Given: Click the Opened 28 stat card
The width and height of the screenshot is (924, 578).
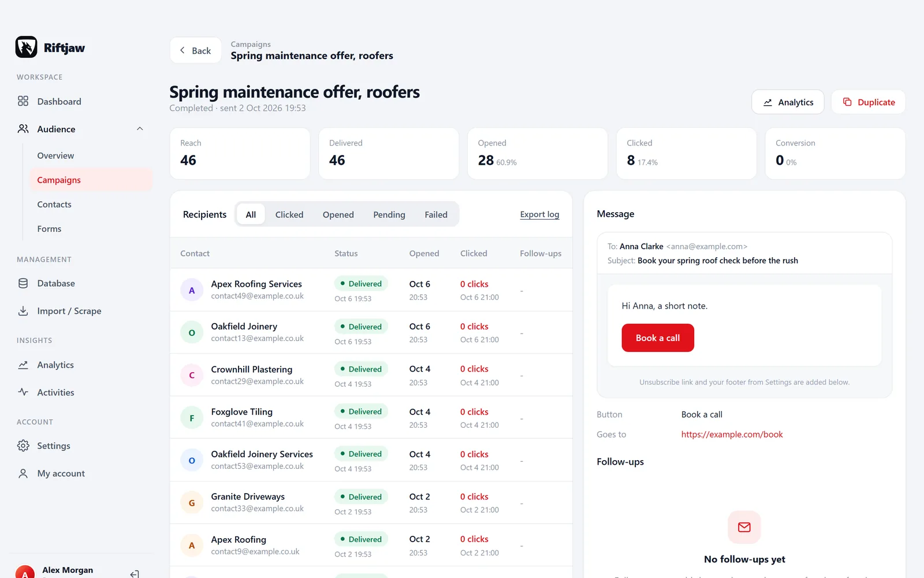Looking at the screenshot, I should pyautogui.click(x=537, y=153).
